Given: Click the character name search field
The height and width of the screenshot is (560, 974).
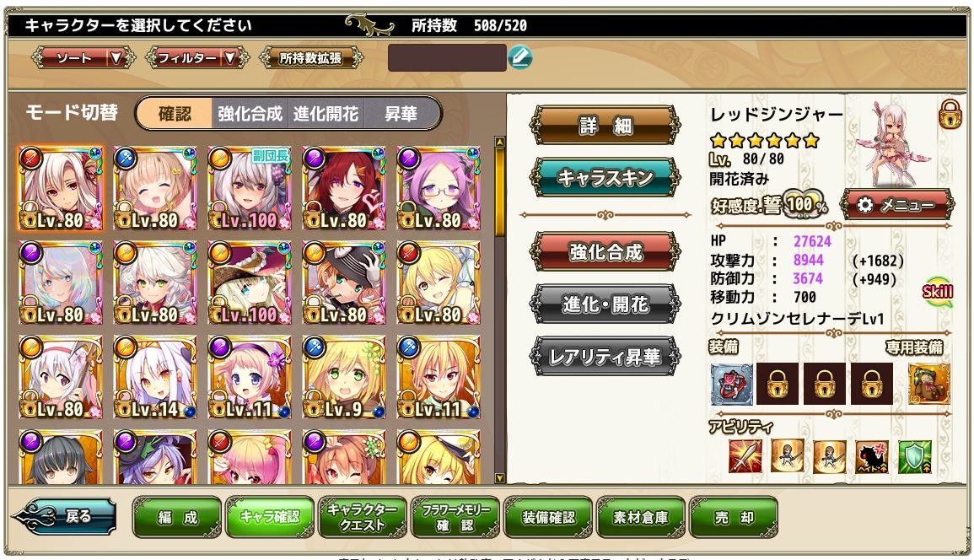Looking at the screenshot, I should [447, 58].
